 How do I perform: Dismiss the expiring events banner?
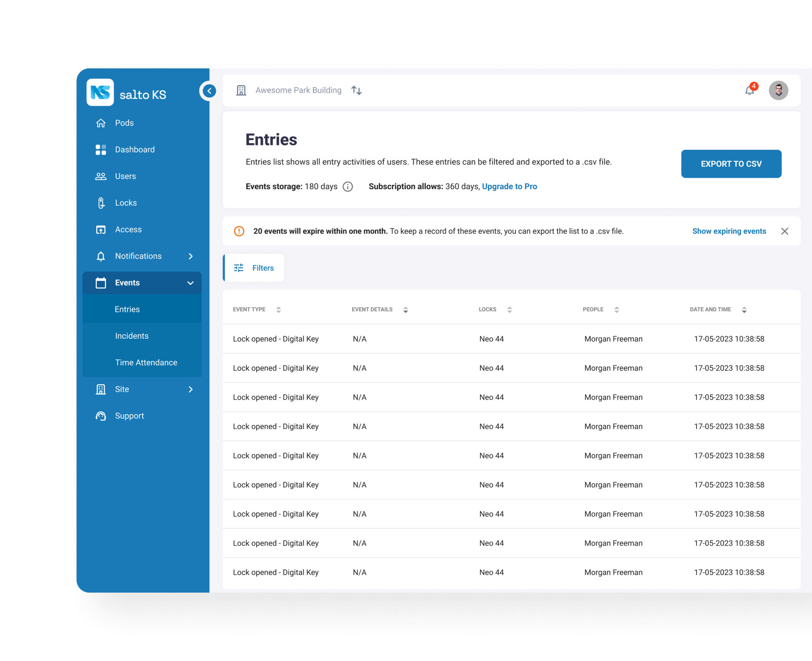click(785, 231)
